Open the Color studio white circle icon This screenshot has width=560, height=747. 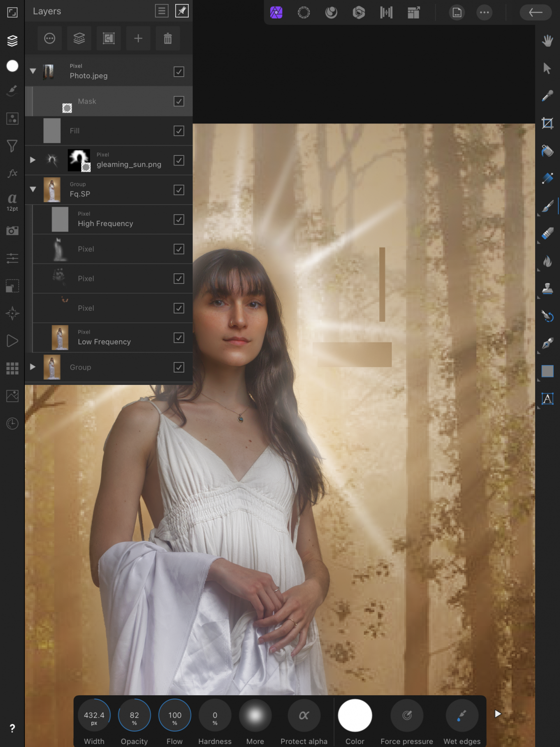coord(12,66)
